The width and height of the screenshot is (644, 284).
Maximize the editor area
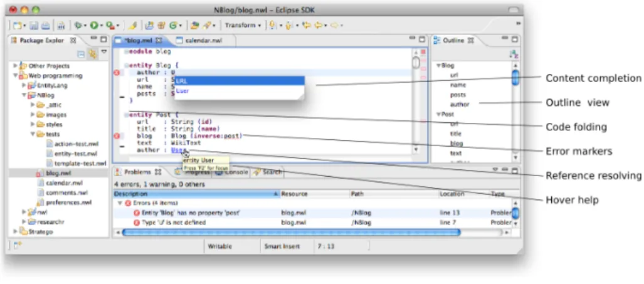coord(422,39)
